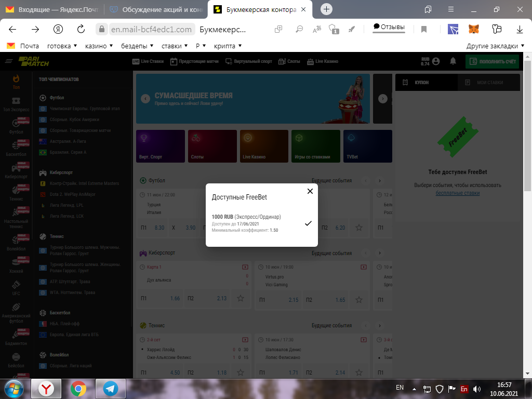
Task: Open UFC in left sports sidebar
Action: pyautogui.click(x=16, y=288)
